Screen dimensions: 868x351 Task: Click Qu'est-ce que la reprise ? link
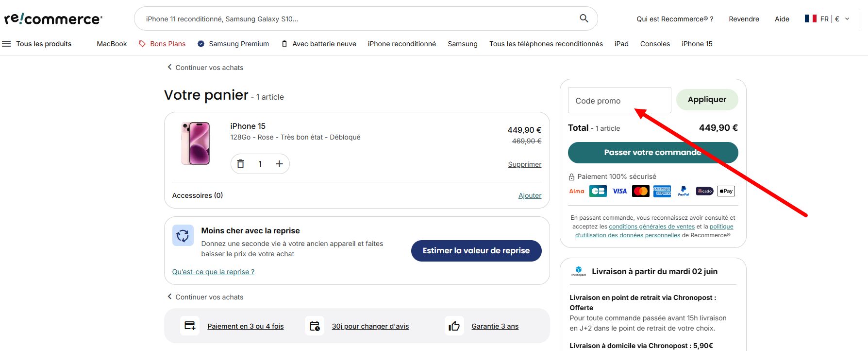(x=213, y=272)
